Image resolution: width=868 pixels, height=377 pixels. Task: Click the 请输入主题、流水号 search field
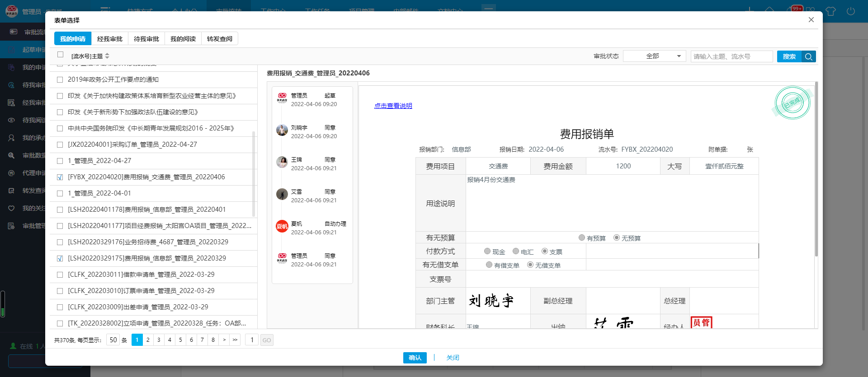[x=731, y=56]
